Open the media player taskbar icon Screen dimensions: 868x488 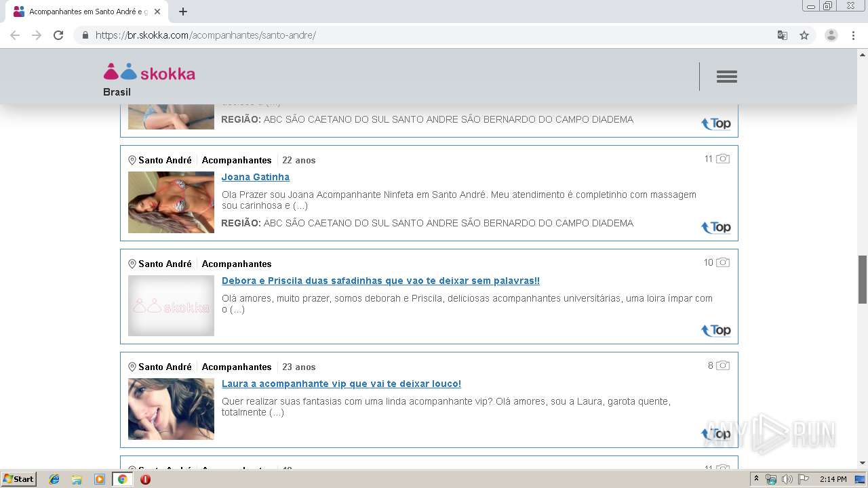pos(100,479)
